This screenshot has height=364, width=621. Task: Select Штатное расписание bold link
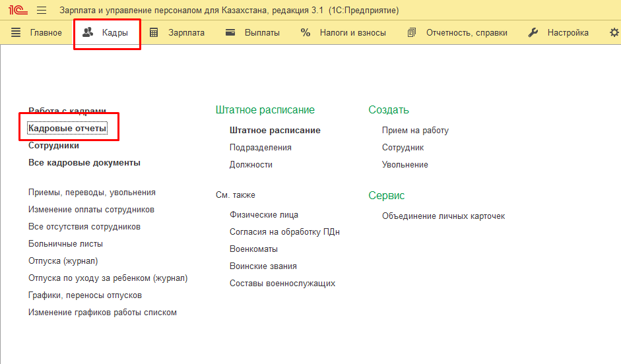pos(275,131)
